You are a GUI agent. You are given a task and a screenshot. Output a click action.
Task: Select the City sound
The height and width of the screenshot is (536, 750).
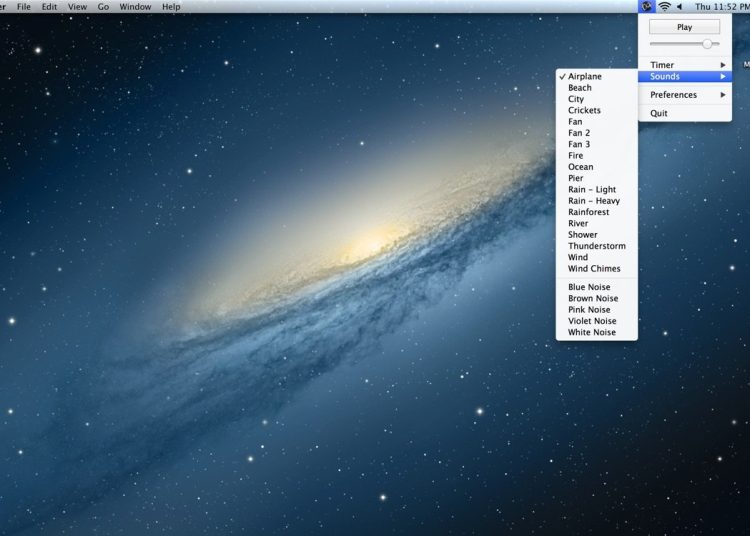pyautogui.click(x=596, y=99)
